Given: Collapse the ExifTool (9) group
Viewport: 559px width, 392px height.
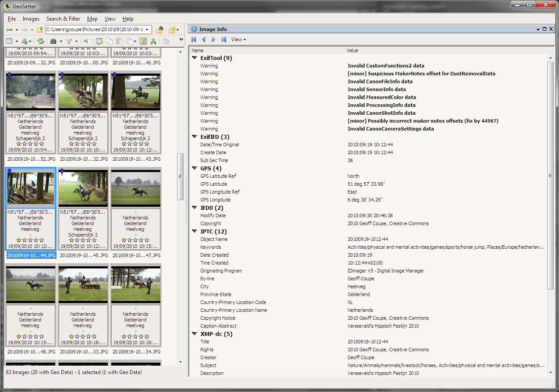Looking at the screenshot, I should tap(195, 58).
